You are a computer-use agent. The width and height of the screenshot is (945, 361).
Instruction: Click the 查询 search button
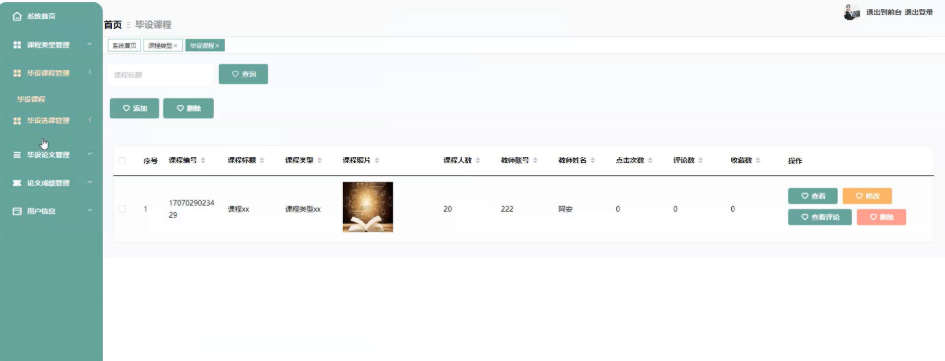coord(243,74)
